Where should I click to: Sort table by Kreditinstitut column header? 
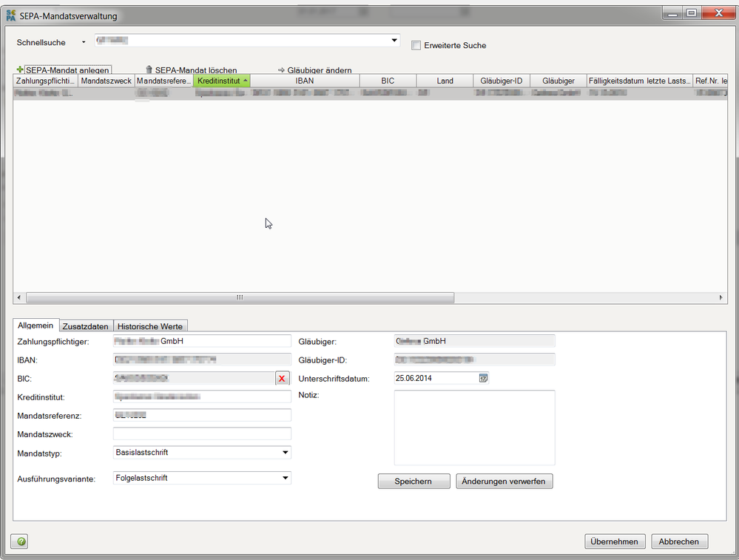(x=221, y=81)
